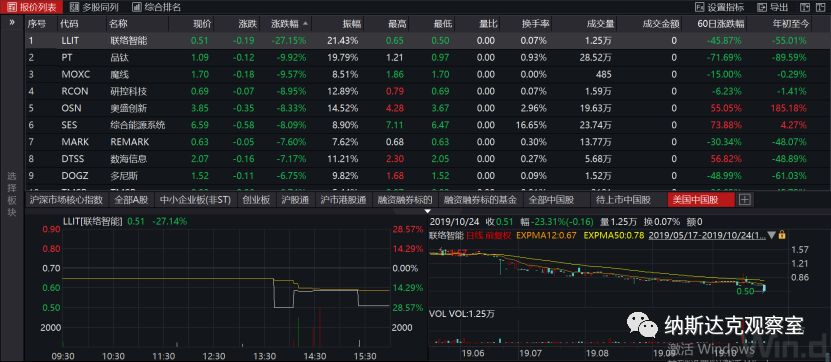Expand the sidebar with » arrow
This screenshot has height=362, width=831.
tap(12, 23)
